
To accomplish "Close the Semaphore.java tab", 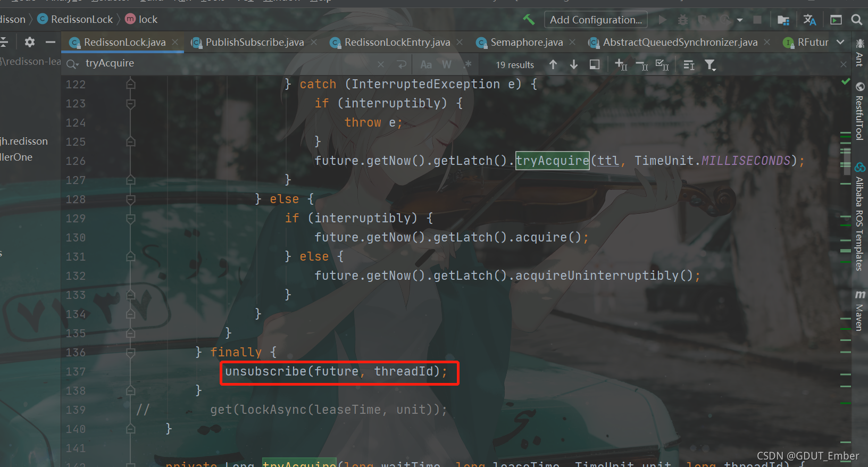I will point(572,42).
